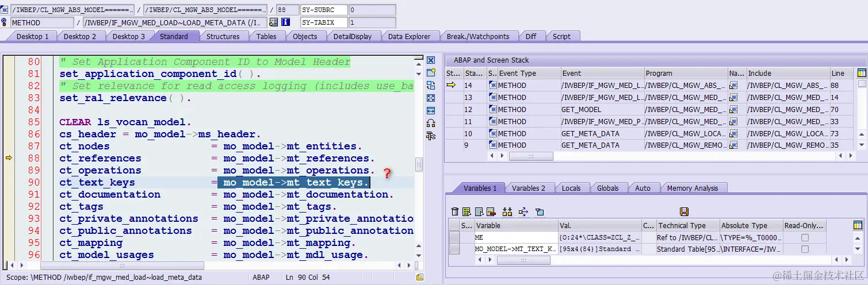Click the horizontal maximize tool icon

click(430, 110)
